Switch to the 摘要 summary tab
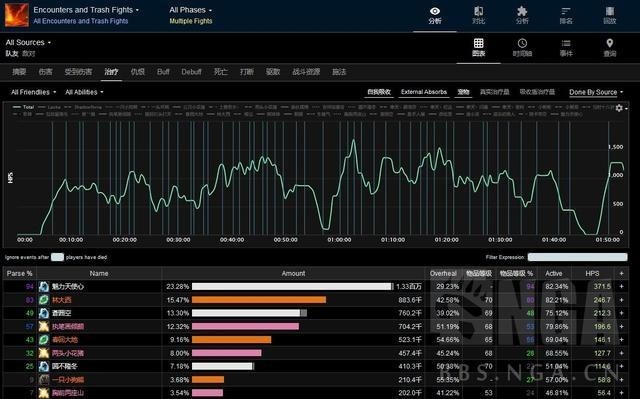The height and width of the screenshot is (399, 640). [x=19, y=72]
